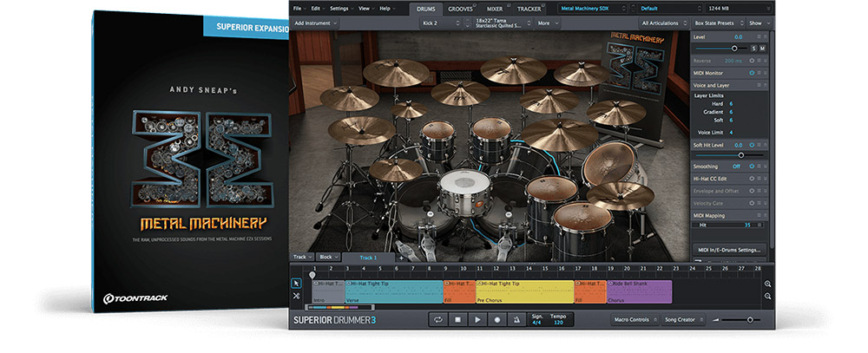Open the Help menu
Viewport: 868px width, 353px height.
click(x=386, y=9)
